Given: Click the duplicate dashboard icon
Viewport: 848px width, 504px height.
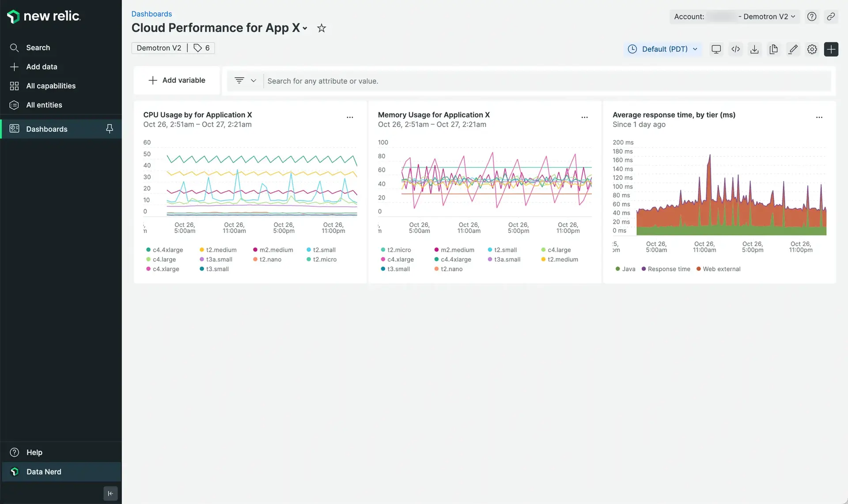Looking at the screenshot, I should coord(773,49).
